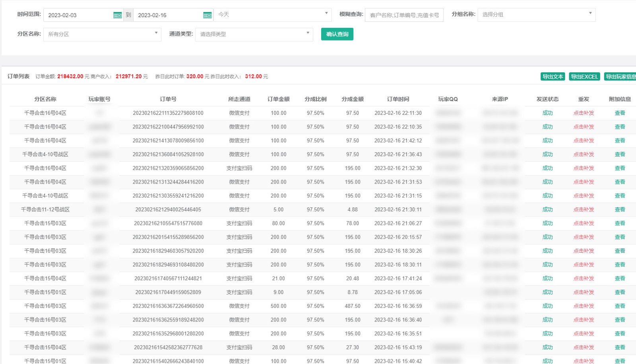Click 成功 status for order at 22:11:30

tap(547, 113)
